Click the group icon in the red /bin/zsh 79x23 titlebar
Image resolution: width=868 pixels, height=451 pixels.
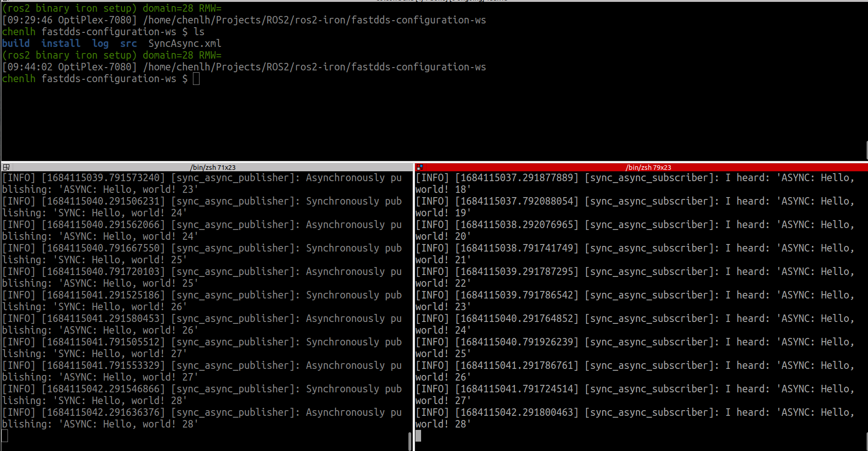pyautogui.click(x=420, y=167)
